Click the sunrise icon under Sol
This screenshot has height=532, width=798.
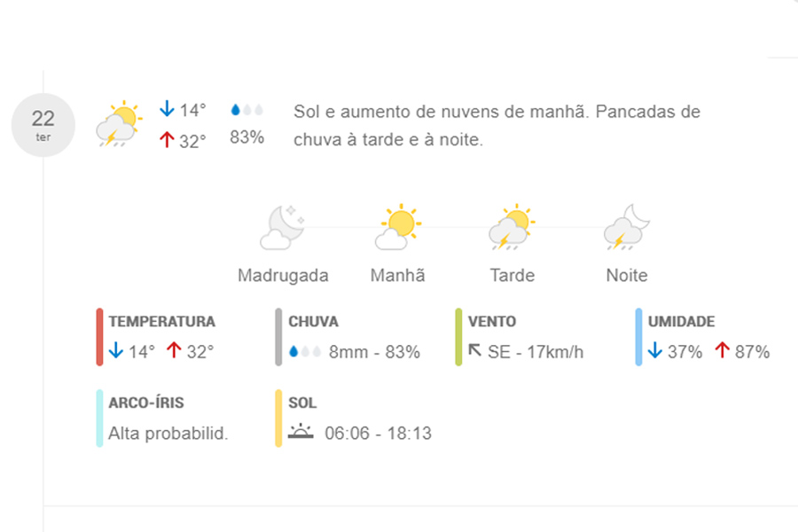(x=301, y=434)
